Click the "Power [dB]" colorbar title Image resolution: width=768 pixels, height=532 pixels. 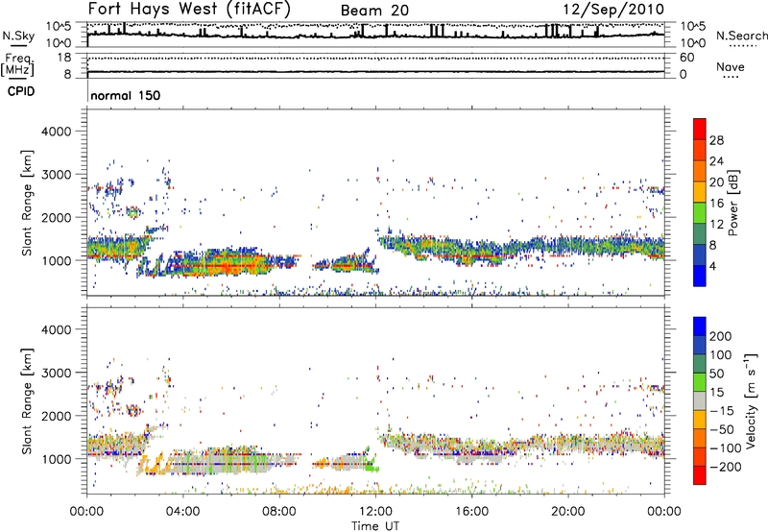pyautogui.click(x=732, y=203)
